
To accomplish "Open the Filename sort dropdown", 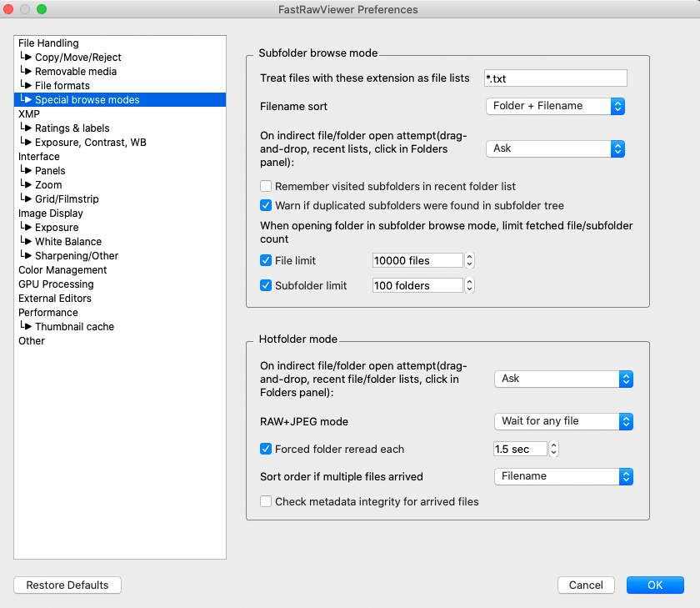I will (555, 106).
